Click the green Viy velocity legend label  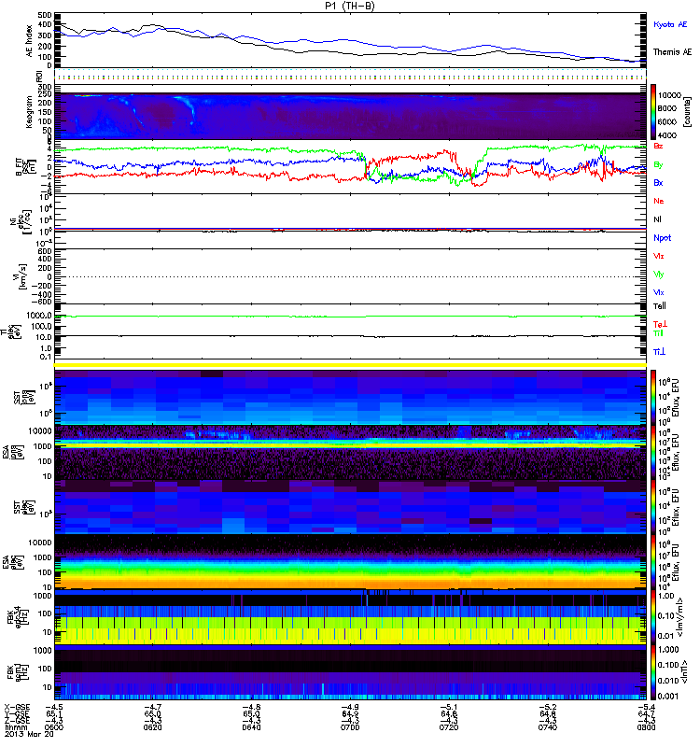coord(658,275)
